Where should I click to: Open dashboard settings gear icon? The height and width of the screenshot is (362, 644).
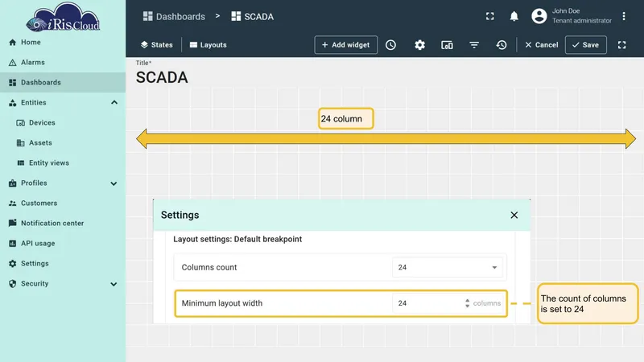coord(419,45)
